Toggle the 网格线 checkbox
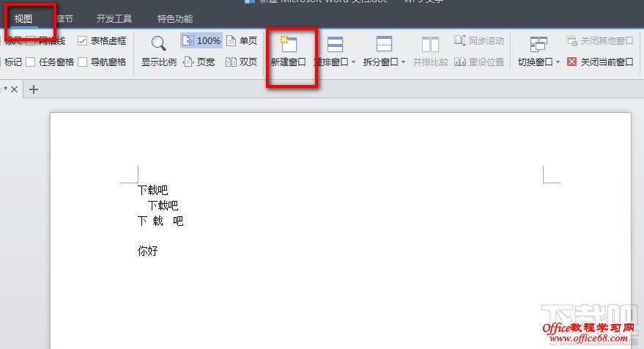Screen dimensions: 644x349 pyautogui.click(x=30, y=41)
